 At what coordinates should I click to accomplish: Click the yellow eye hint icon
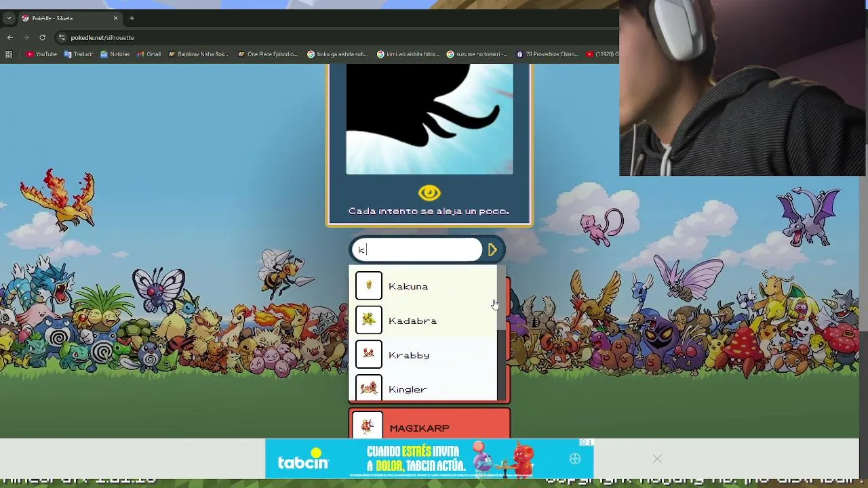tap(429, 193)
